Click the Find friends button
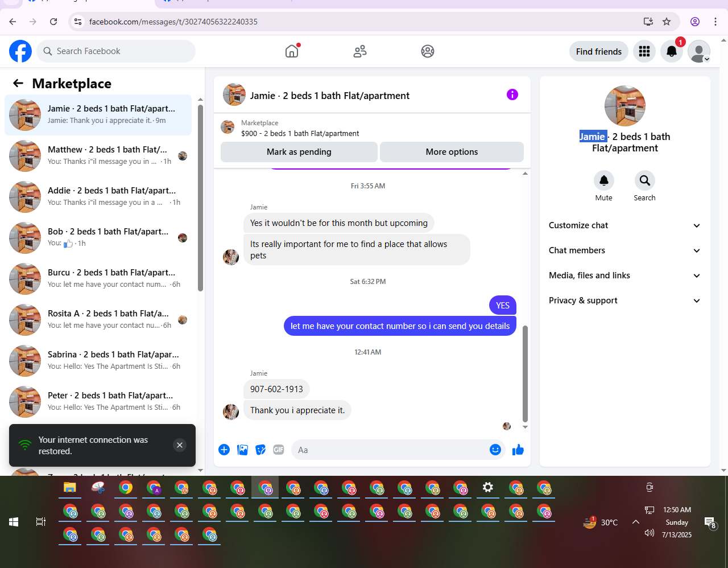 pos(599,51)
